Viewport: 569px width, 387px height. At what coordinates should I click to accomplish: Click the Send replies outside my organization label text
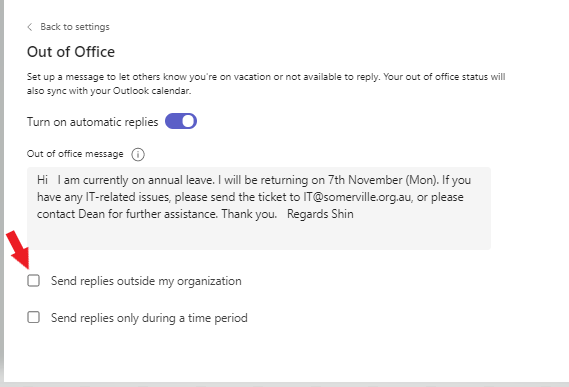tap(146, 281)
